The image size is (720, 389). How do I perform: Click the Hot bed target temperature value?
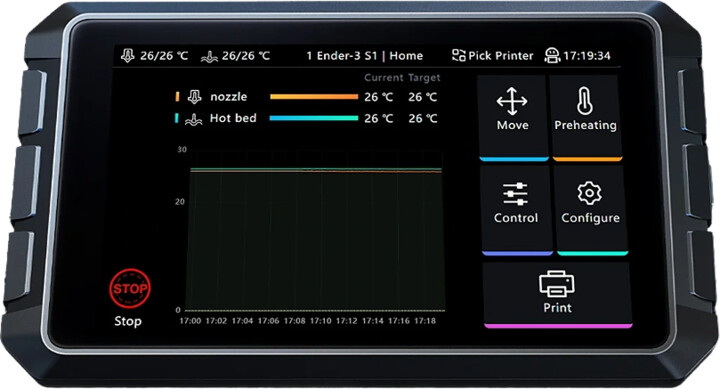click(x=422, y=118)
